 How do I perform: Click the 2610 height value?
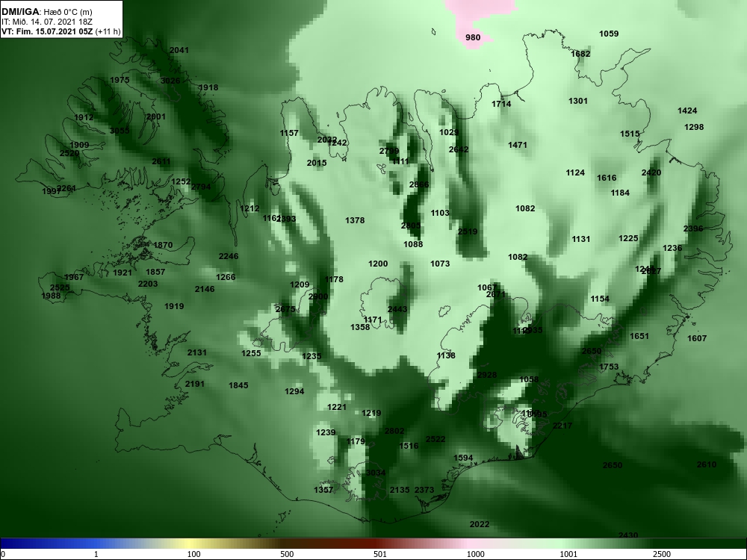tap(707, 464)
